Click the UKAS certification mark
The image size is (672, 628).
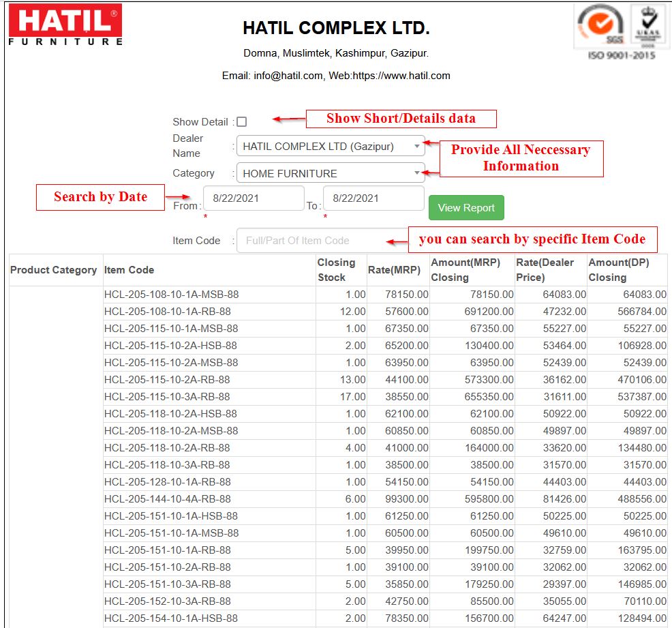648,25
